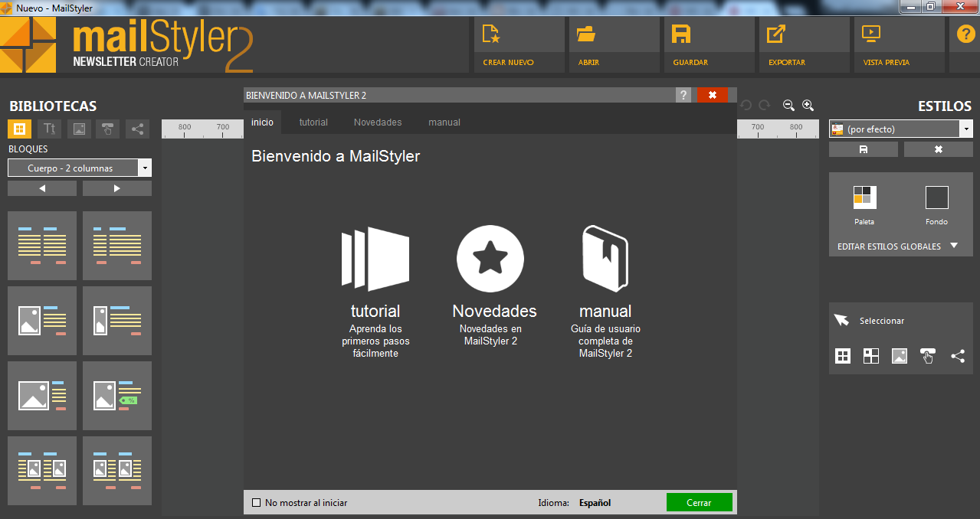Viewport: 980px width, 519px height.
Task: Open Vista Previa preview
Action: (x=871, y=34)
